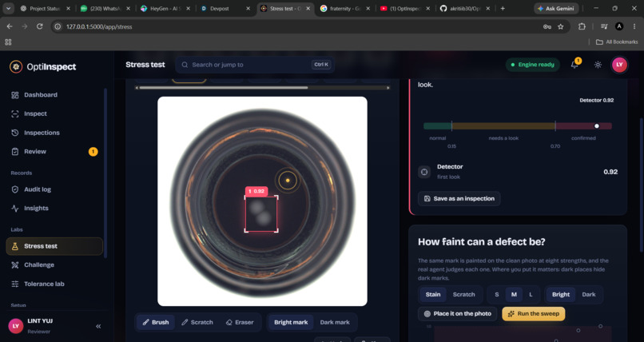Click the scrollbar's left arrow
This screenshot has width=644, height=342.
(x=137, y=87)
